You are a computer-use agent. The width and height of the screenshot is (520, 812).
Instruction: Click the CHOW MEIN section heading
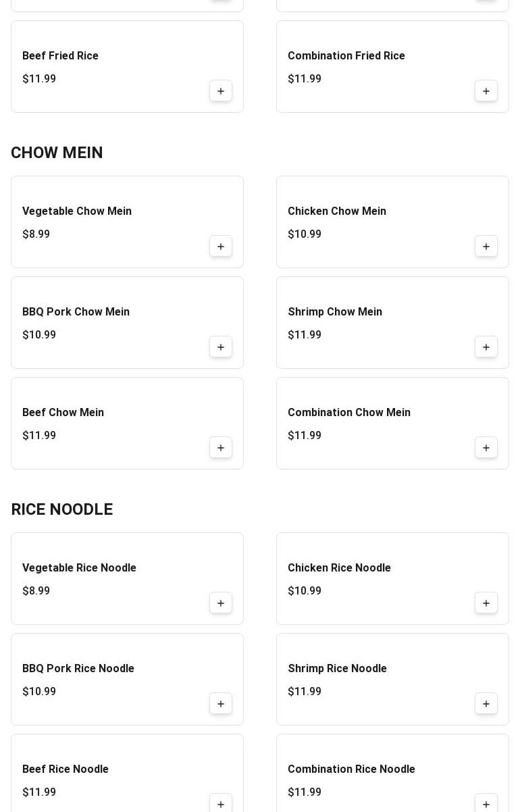click(x=57, y=153)
